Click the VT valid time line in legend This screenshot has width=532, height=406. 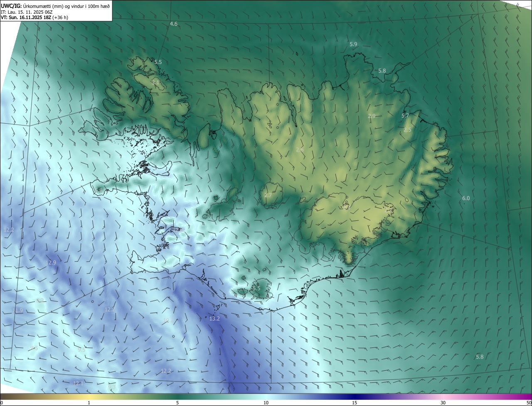34,18
